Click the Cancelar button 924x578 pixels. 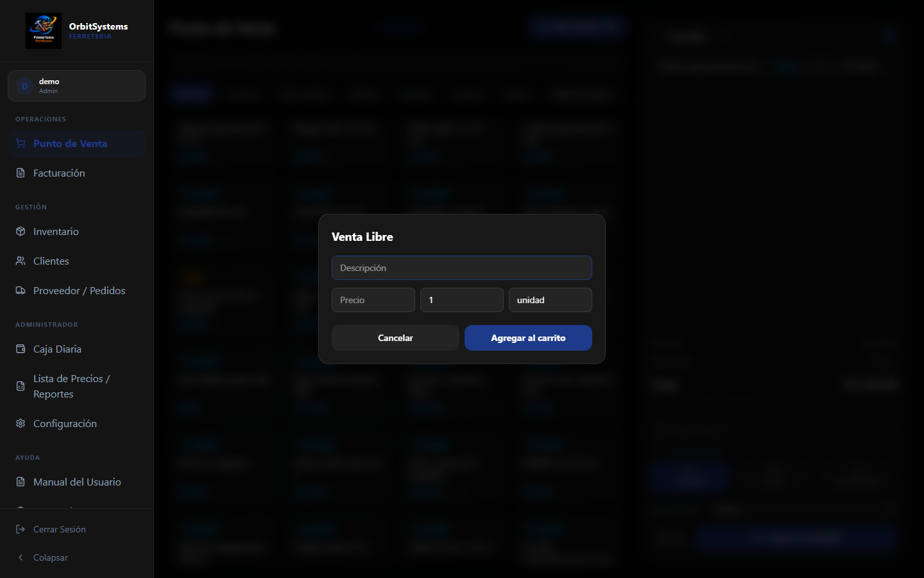(395, 338)
